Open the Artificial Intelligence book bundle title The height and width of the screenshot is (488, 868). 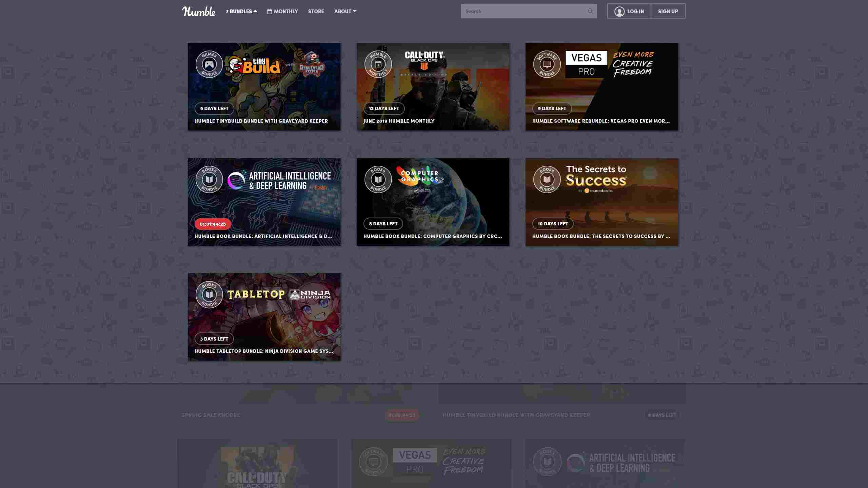pos(263,236)
